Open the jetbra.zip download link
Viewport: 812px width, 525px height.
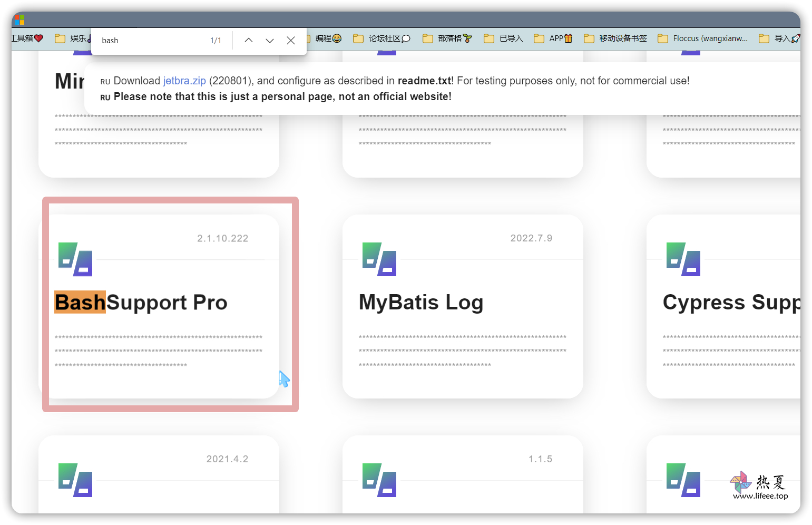(x=184, y=81)
